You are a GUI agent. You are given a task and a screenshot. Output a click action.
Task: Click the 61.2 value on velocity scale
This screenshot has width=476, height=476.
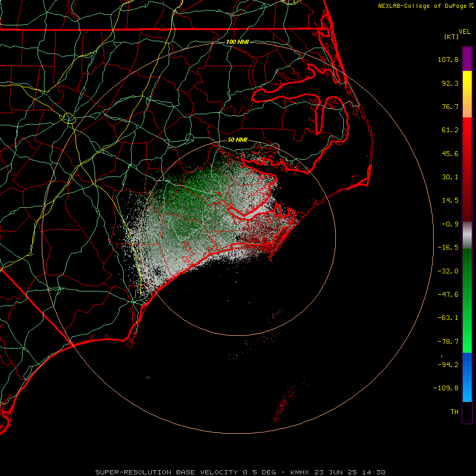coord(450,130)
